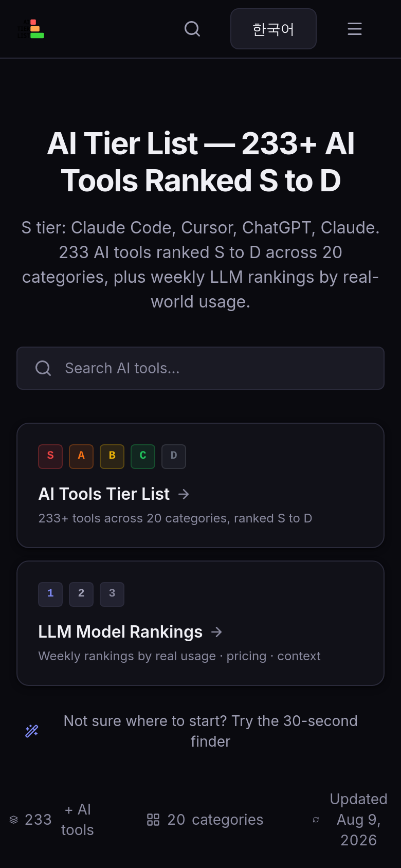Viewport: 401px width, 868px height.
Task: Switch language with 한국어 button
Action: coord(274,29)
